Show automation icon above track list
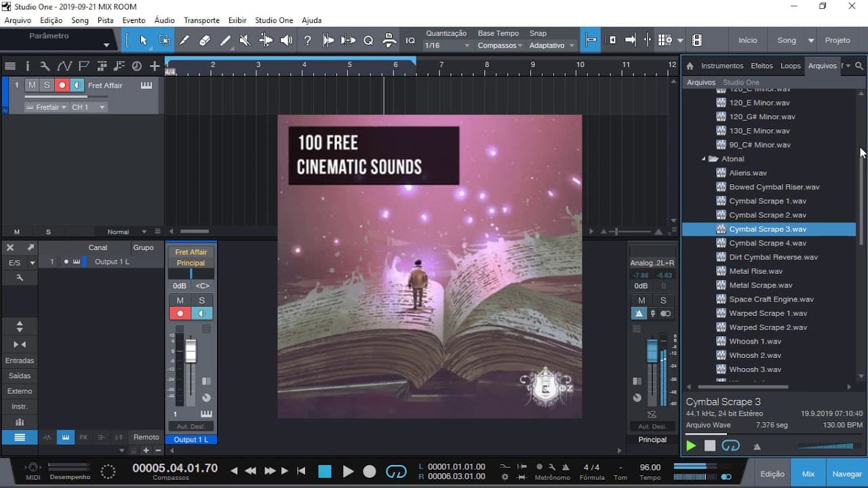The width and height of the screenshot is (868, 488). point(64,66)
